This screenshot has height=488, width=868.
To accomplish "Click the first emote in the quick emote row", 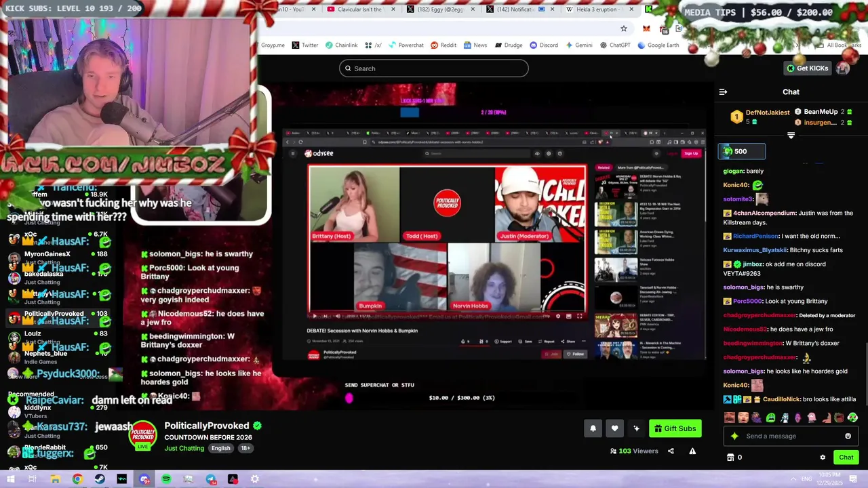I will pos(729,418).
